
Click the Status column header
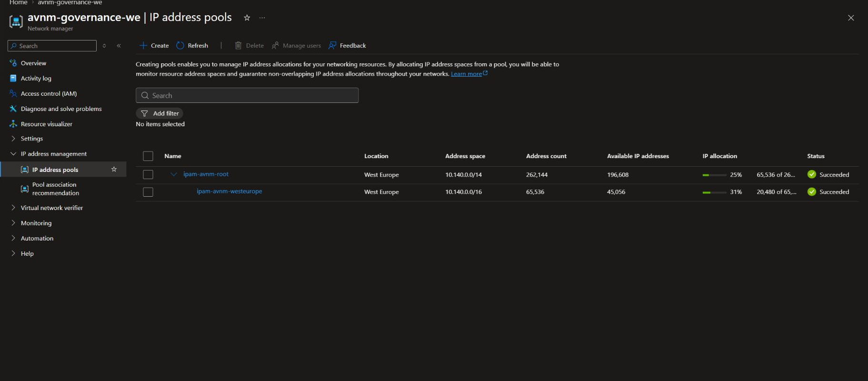tap(816, 156)
